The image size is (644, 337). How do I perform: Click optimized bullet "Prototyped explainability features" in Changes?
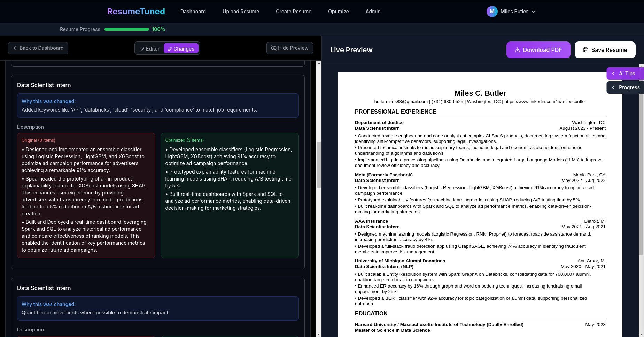pos(228,179)
